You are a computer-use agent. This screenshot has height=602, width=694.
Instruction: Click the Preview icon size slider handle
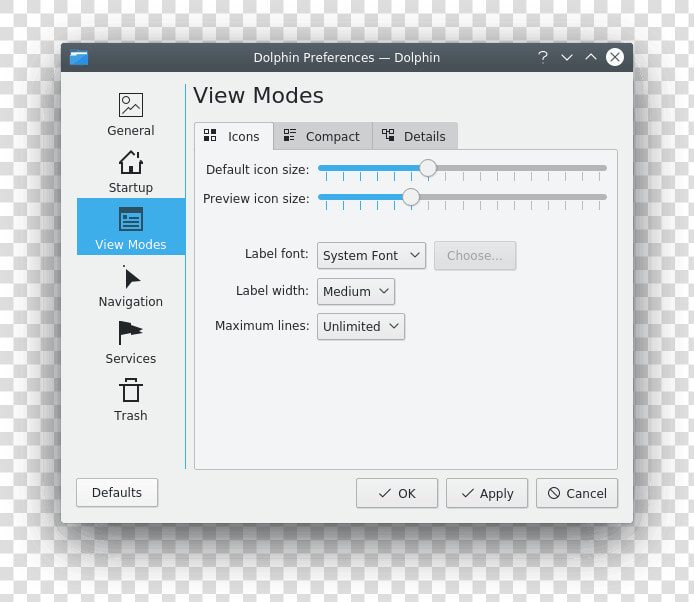tap(411, 197)
